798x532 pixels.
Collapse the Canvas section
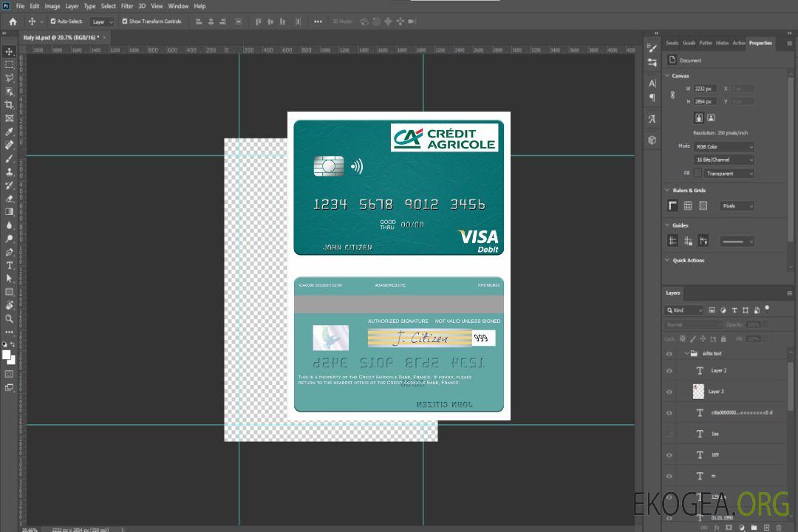pos(667,75)
